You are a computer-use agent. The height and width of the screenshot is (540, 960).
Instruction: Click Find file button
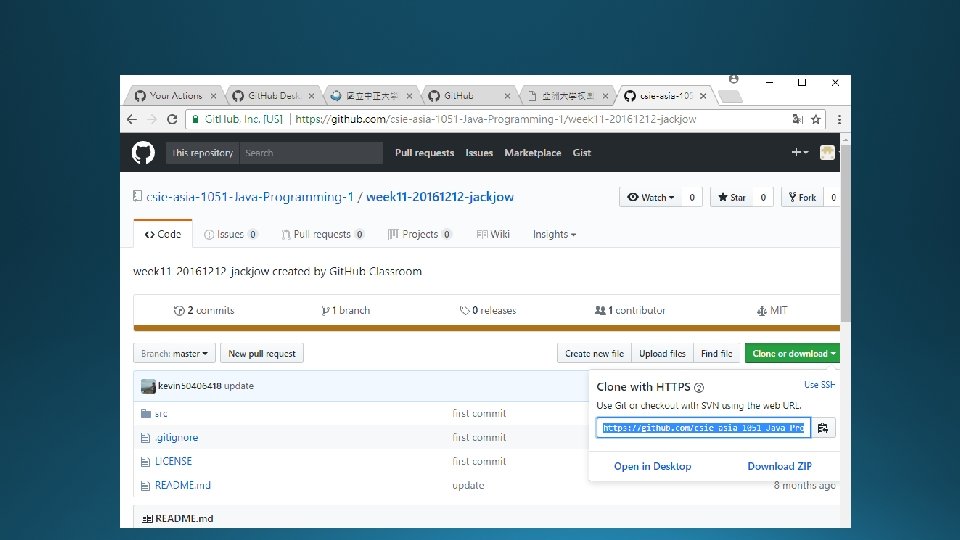pyautogui.click(x=716, y=353)
